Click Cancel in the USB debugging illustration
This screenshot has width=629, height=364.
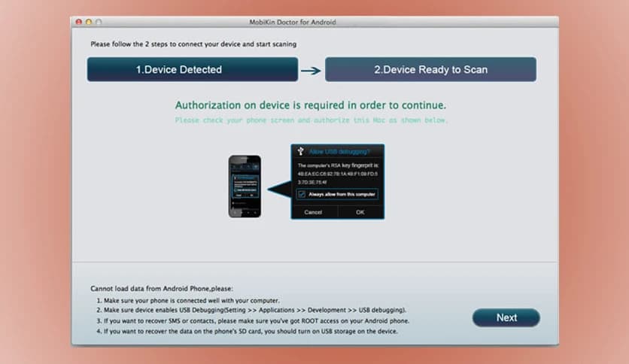pyautogui.click(x=313, y=212)
